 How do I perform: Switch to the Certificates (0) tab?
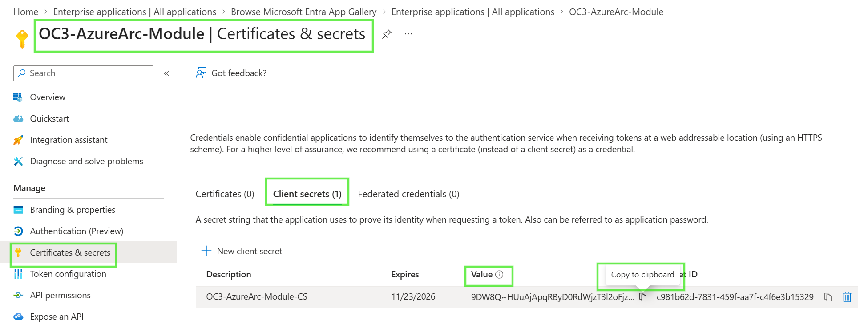[225, 194]
